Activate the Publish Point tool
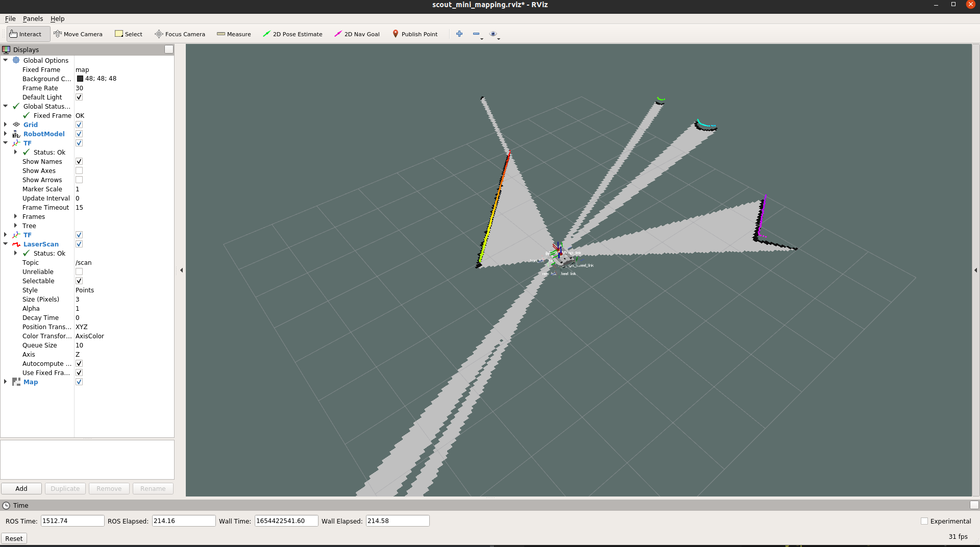The width and height of the screenshot is (980, 547). point(414,34)
